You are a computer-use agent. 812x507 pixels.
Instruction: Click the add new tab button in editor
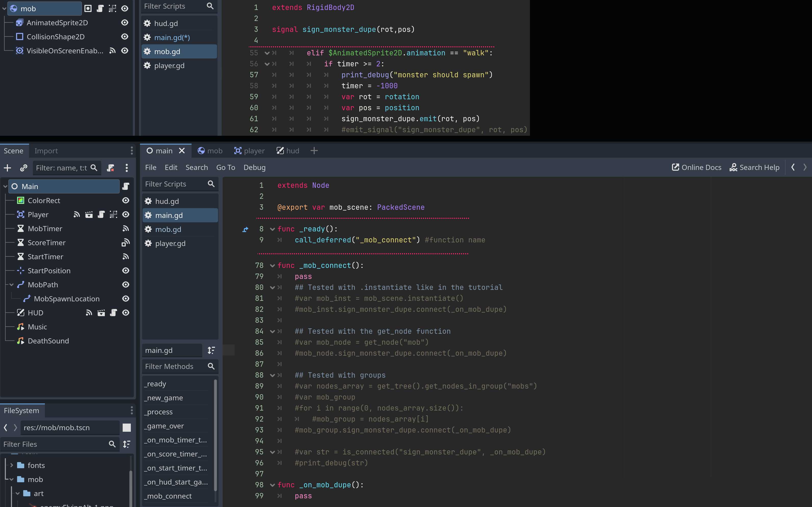click(313, 151)
